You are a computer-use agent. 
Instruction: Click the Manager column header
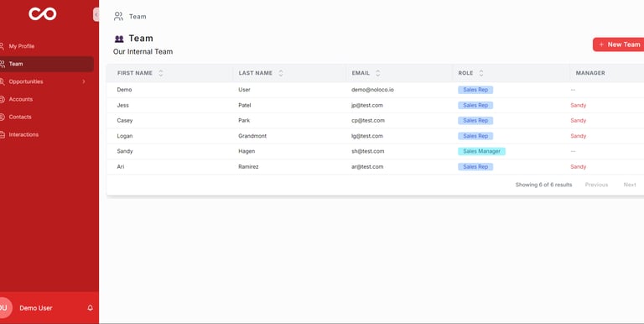pyautogui.click(x=590, y=73)
